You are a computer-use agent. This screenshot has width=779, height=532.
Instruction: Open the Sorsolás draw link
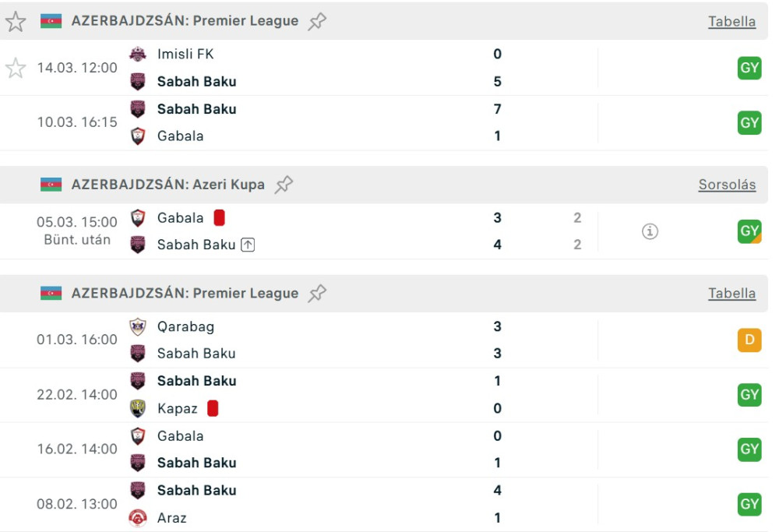(x=727, y=185)
